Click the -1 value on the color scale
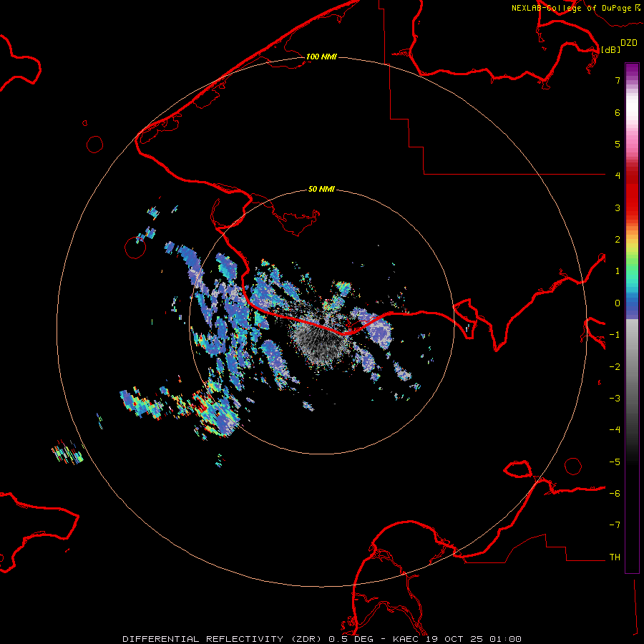644x644 pixels. pyautogui.click(x=615, y=335)
